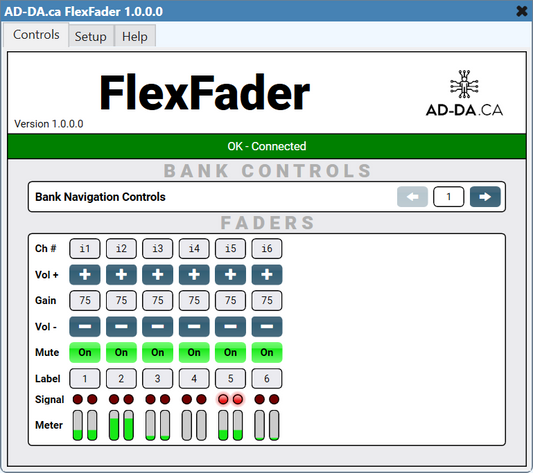Select the Gain value for channel i5

coord(230,301)
